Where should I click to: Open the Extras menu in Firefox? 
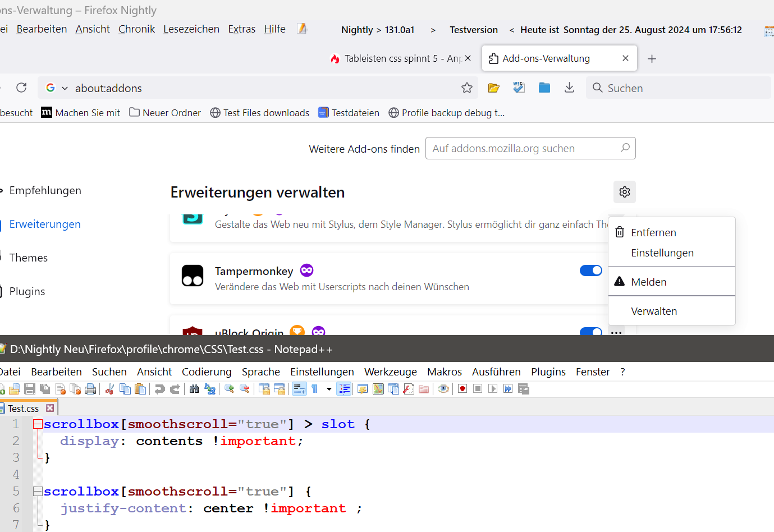242,29
